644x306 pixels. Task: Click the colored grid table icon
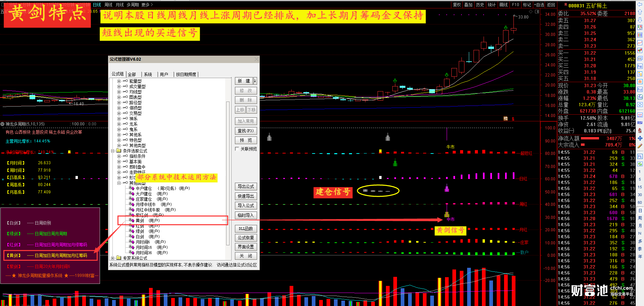point(640,35)
